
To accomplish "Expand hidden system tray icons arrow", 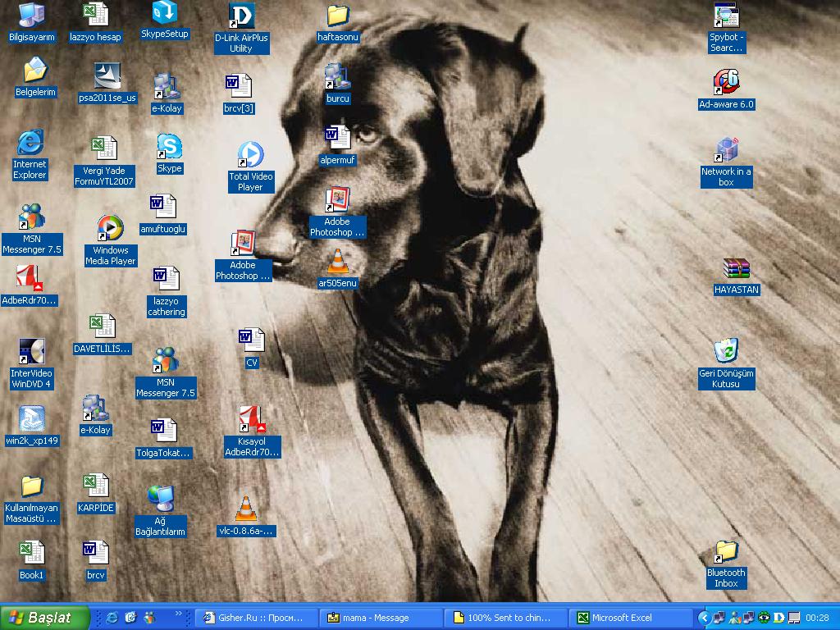I will click(x=703, y=618).
